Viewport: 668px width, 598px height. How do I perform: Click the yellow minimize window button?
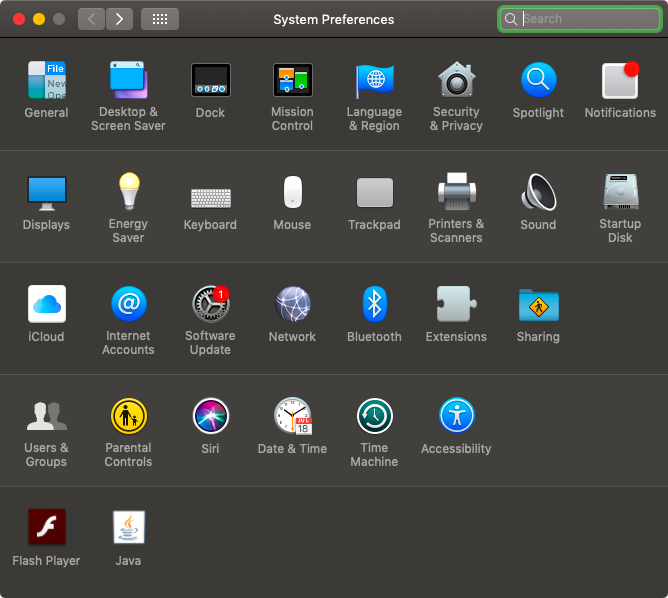39,19
